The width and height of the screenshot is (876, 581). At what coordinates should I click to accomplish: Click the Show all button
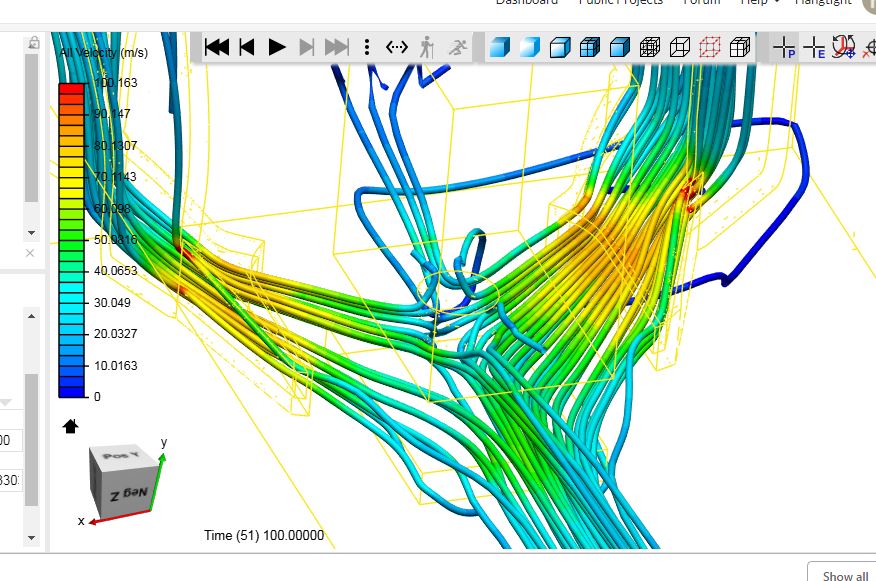pos(845,574)
